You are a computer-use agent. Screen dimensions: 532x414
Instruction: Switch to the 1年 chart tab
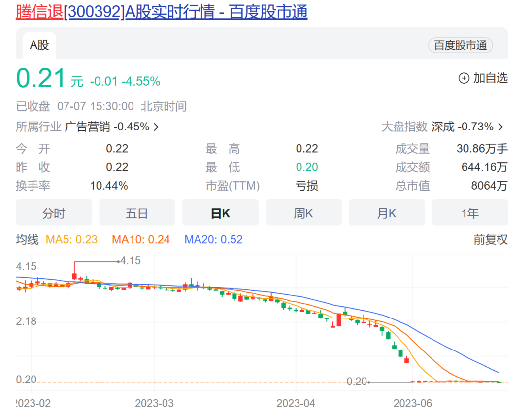click(x=470, y=213)
